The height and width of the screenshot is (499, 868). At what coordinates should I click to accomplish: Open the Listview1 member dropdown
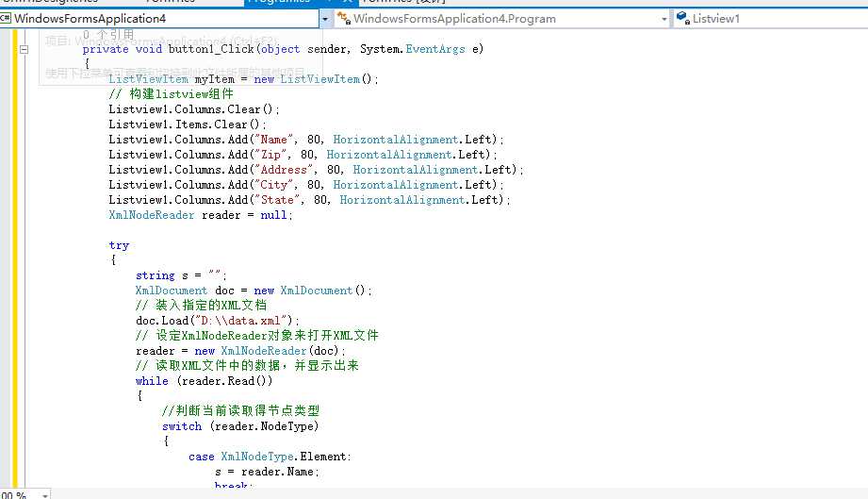(771, 19)
